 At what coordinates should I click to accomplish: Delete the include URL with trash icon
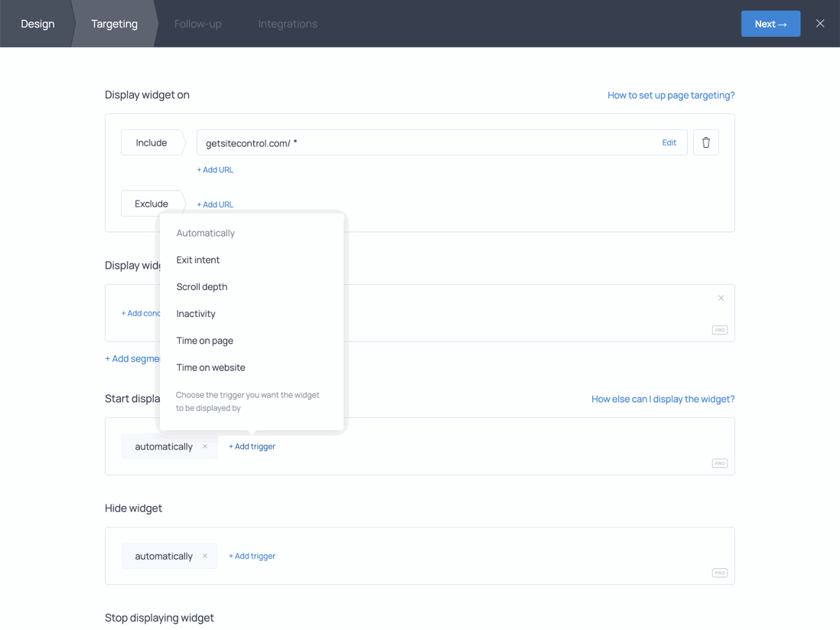click(x=705, y=142)
